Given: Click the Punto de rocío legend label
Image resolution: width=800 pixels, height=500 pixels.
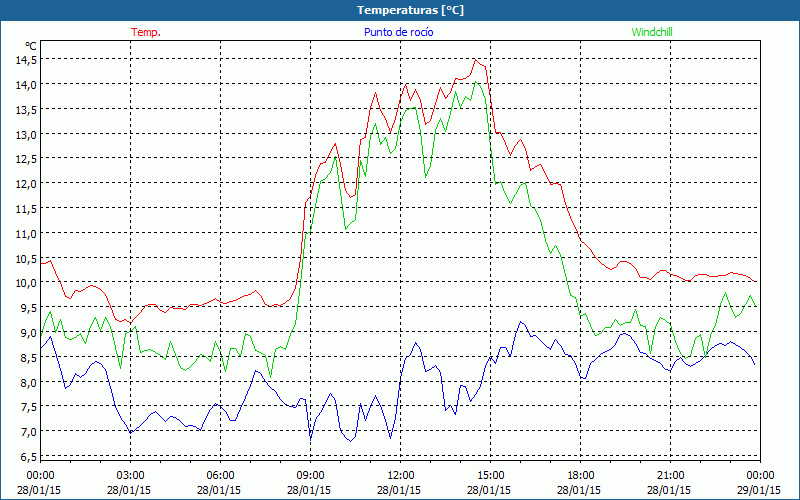Looking at the screenshot, I should click(398, 32).
